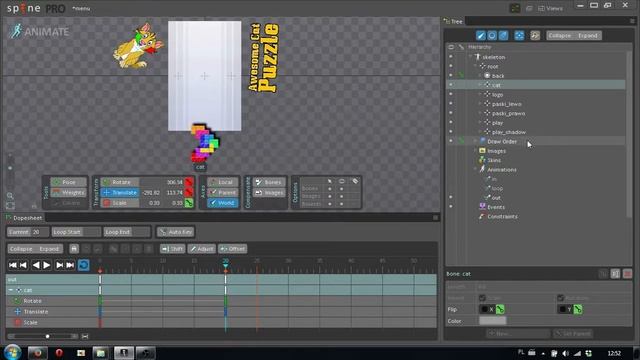Expand the play_shadow bone

tap(480, 132)
